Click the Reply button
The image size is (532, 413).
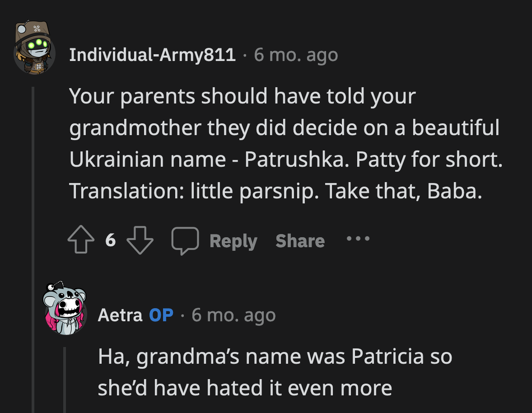click(233, 241)
